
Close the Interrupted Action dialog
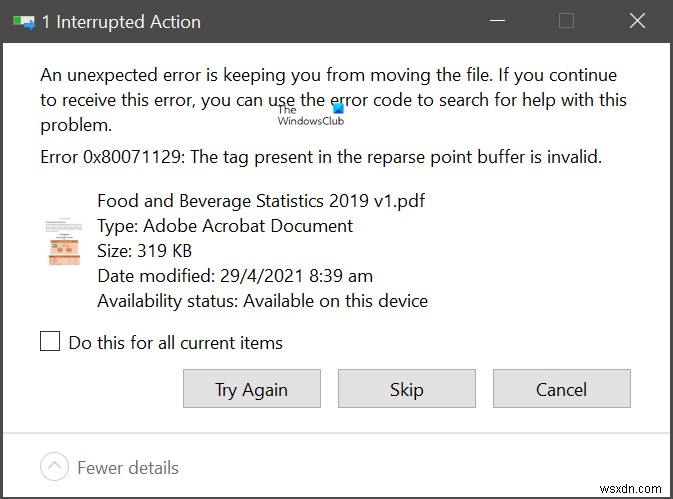click(x=636, y=21)
